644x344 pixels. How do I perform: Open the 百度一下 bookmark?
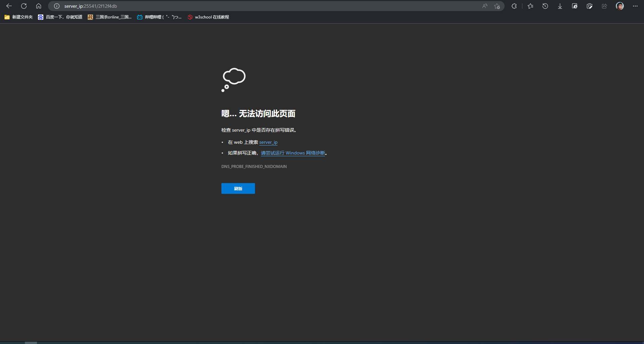tap(60, 17)
